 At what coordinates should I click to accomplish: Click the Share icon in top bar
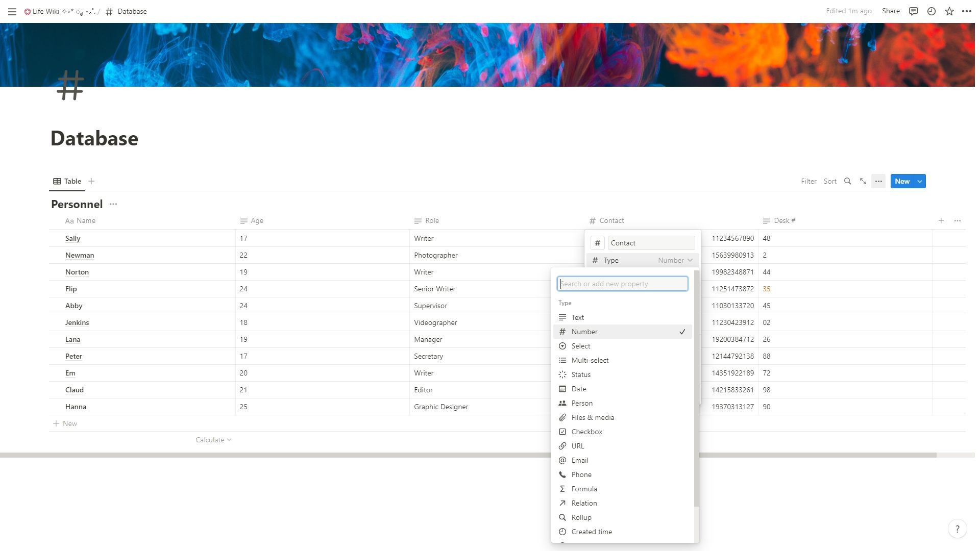coord(891,11)
